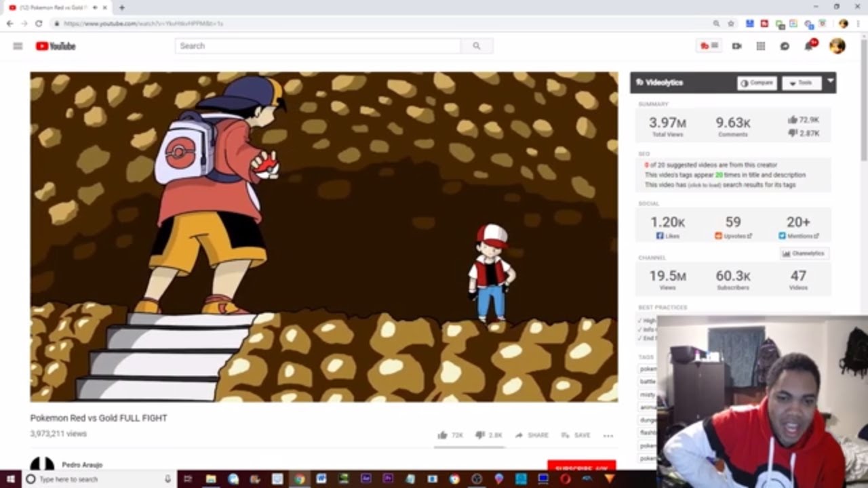Click the address bar URL
This screenshot has width=868, height=488.
click(x=144, y=24)
